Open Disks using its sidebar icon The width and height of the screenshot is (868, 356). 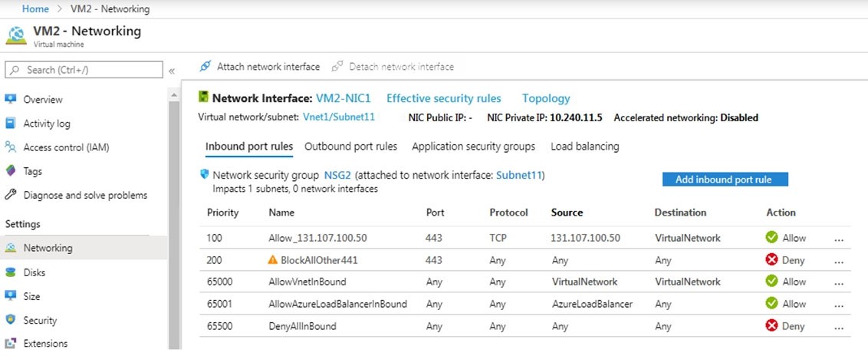pos(11,272)
